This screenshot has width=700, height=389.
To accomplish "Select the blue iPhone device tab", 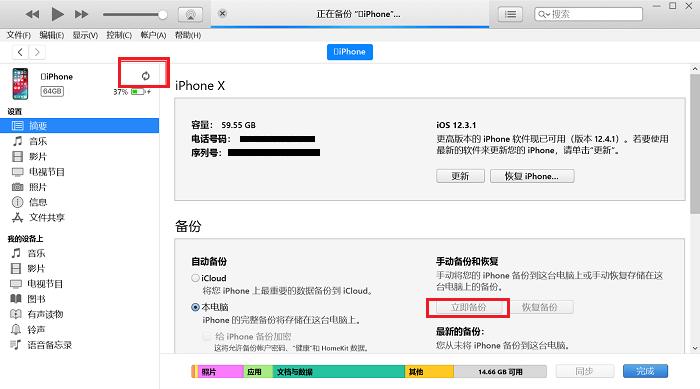I will pyautogui.click(x=350, y=52).
